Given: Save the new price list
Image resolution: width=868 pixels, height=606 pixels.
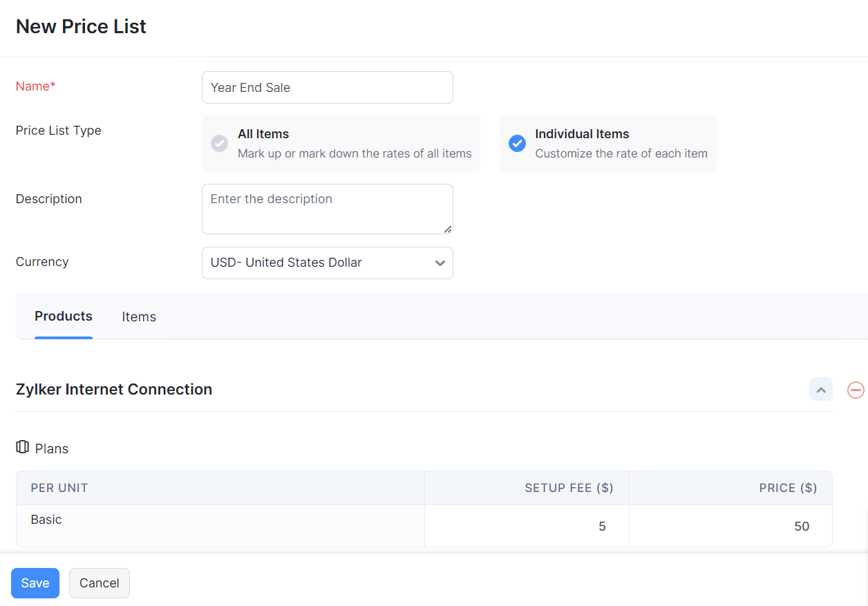Looking at the screenshot, I should [x=35, y=583].
